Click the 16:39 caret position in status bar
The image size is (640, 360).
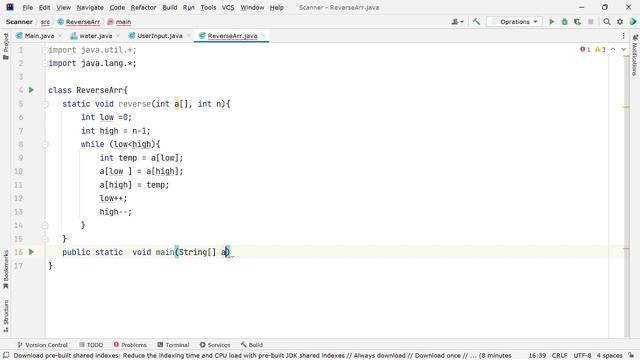[537, 356]
